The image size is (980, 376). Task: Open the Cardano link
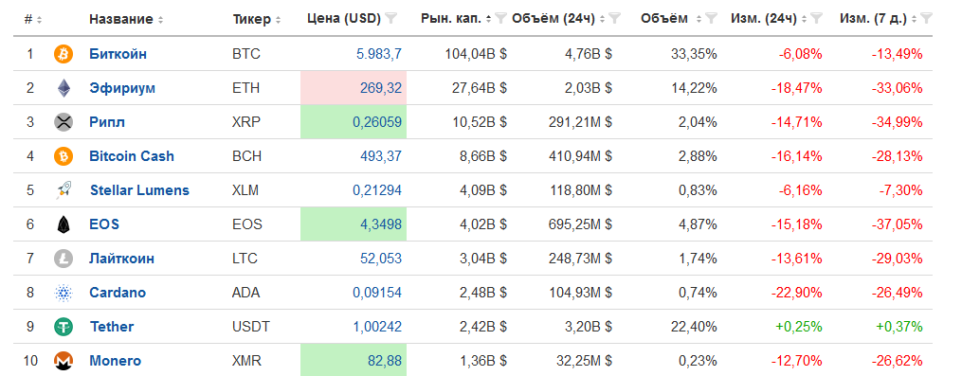tap(118, 293)
